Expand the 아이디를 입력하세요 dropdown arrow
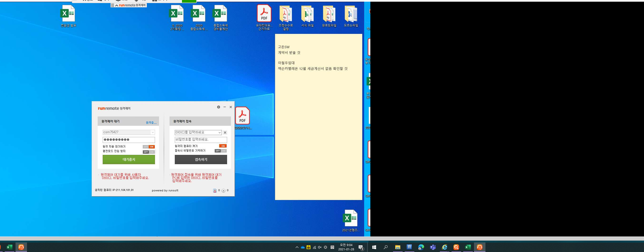The height and width of the screenshot is (252, 644). [219, 133]
